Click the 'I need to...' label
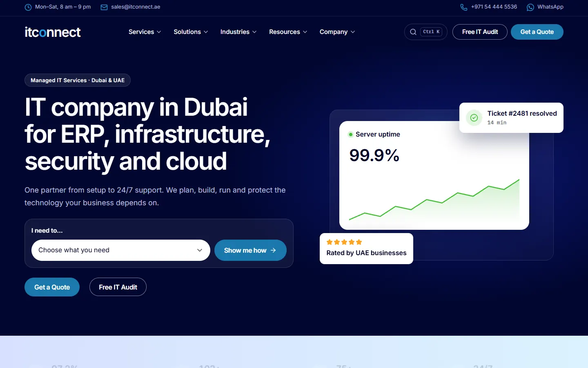 (x=47, y=231)
